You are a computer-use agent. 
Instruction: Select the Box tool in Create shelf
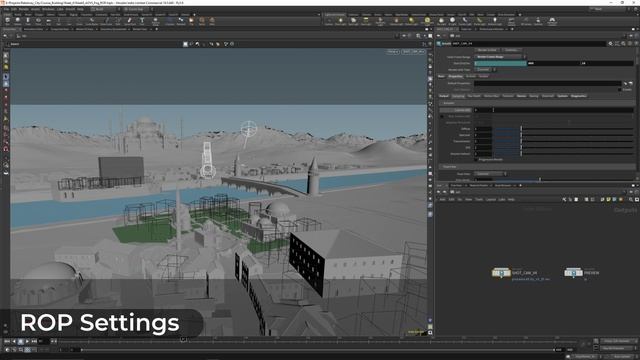[7, 21]
